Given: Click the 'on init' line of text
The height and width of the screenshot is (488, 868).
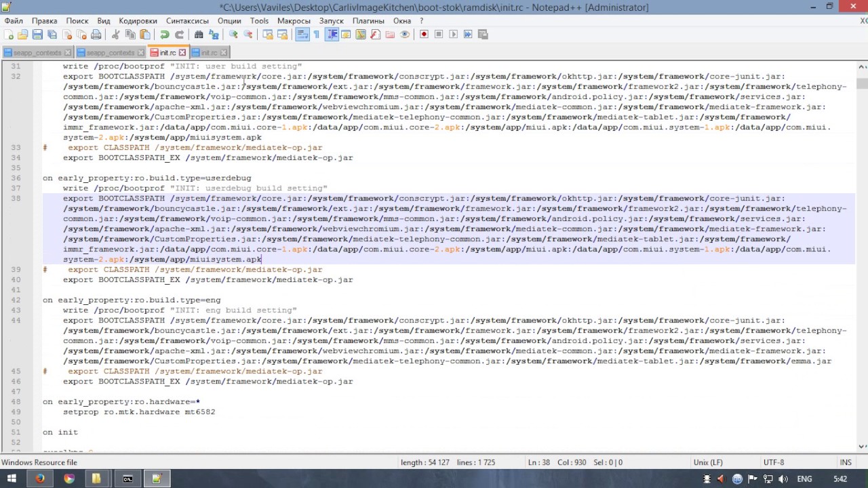Looking at the screenshot, I should coord(60,432).
